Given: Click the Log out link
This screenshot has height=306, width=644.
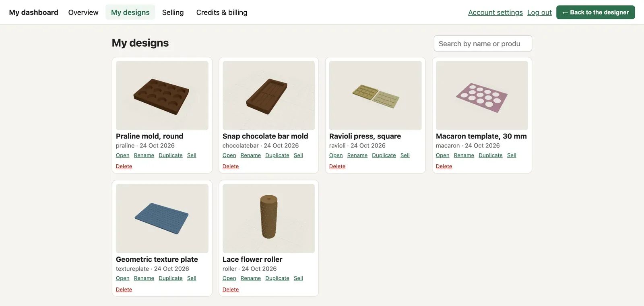Looking at the screenshot, I should (x=539, y=12).
